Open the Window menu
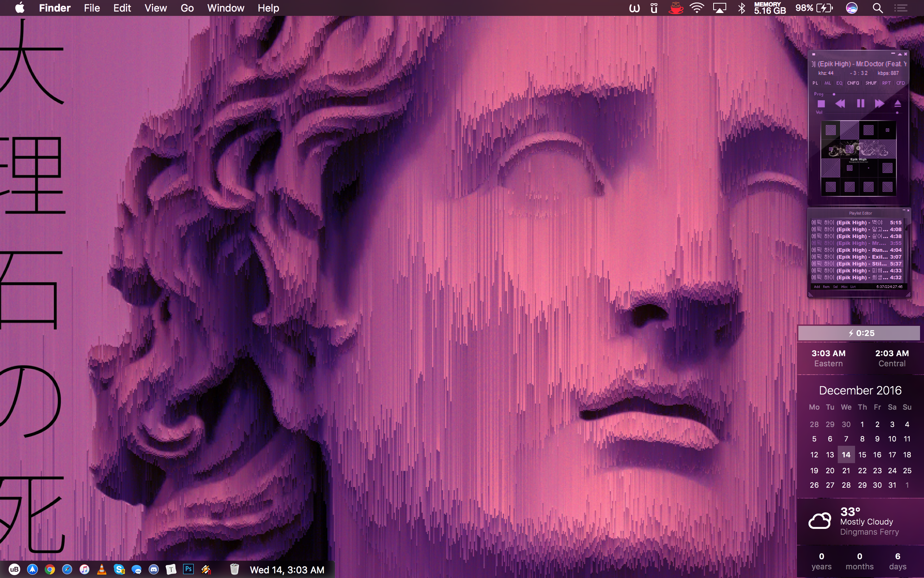The width and height of the screenshot is (924, 578). click(x=226, y=8)
